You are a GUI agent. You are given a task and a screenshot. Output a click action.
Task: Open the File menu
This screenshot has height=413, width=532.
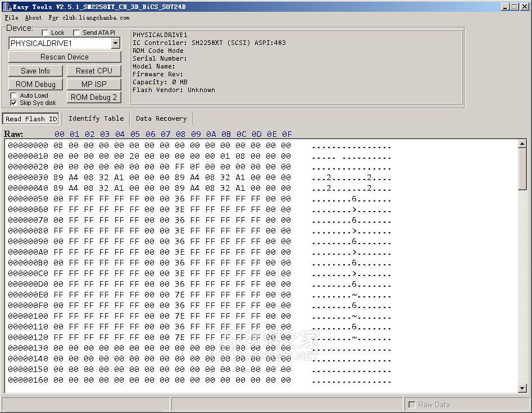[x=11, y=18]
